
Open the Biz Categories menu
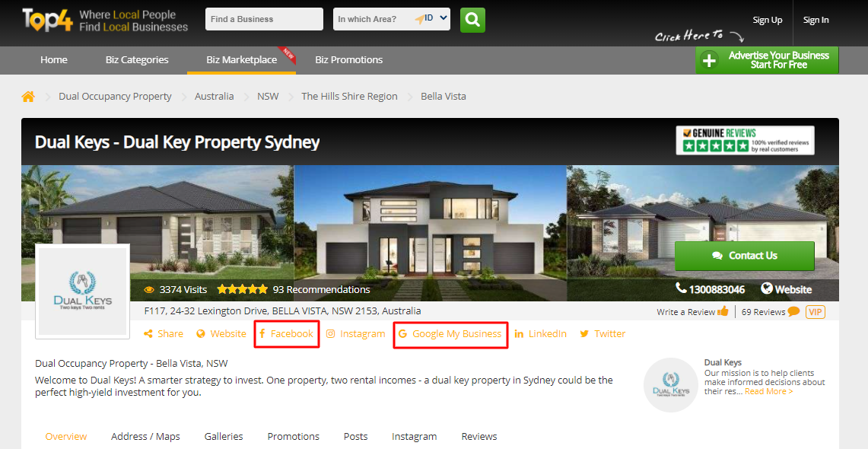click(137, 60)
